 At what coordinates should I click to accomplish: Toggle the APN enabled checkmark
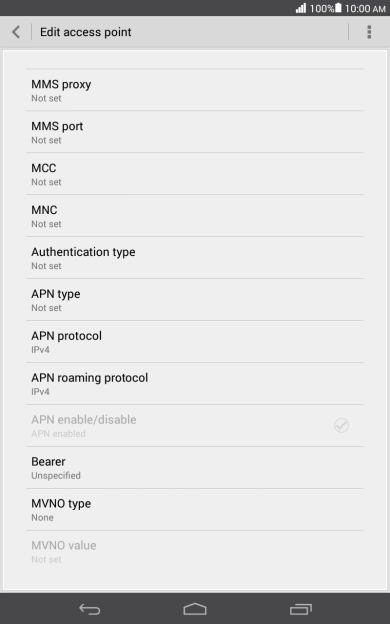(x=341, y=425)
